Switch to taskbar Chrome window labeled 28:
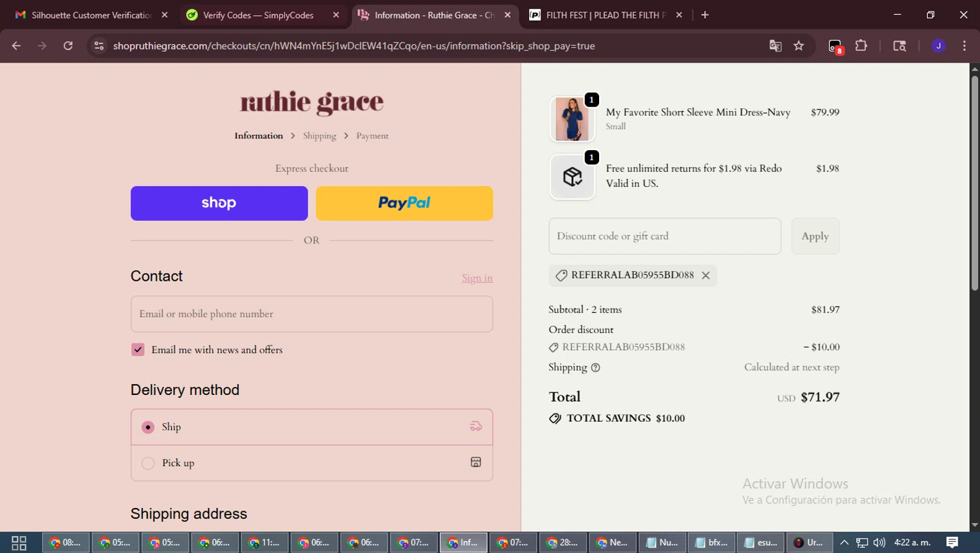Viewport: 980px width, 553px height. [x=563, y=543]
